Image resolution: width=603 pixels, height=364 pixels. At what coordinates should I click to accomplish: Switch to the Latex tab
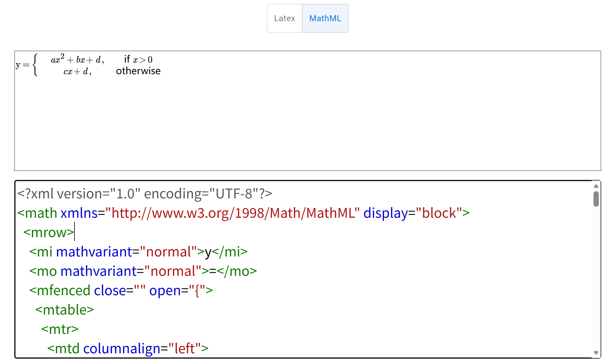285,18
